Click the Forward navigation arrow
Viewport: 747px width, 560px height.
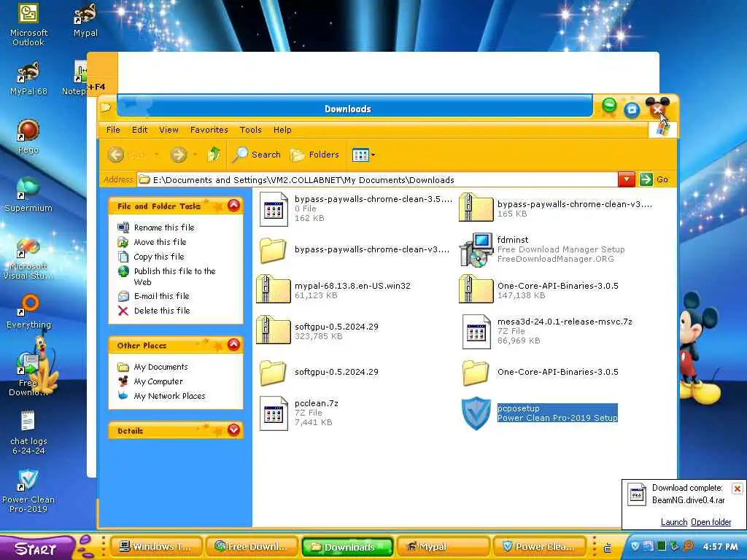(x=179, y=155)
